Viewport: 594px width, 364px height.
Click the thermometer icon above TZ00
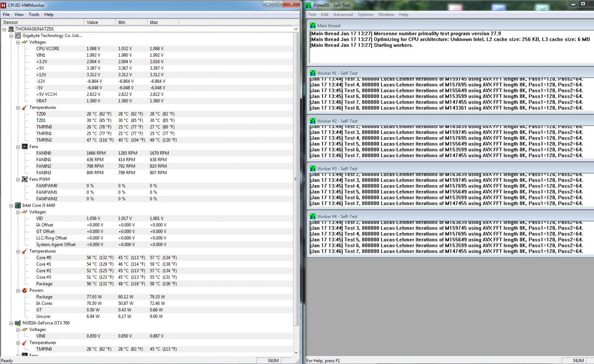tap(24, 108)
